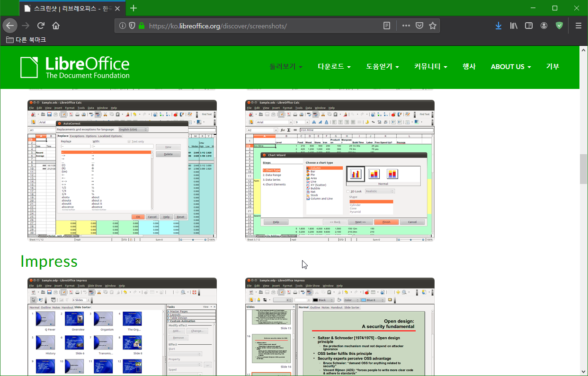The height and width of the screenshot is (376, 588).
Task: Open the 다른 북마크 bookmarks folder
Action: pos(27,40)
